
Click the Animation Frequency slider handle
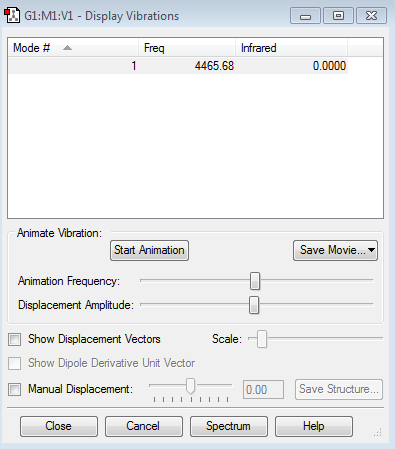pyautogui.click(x=255, y=281)
